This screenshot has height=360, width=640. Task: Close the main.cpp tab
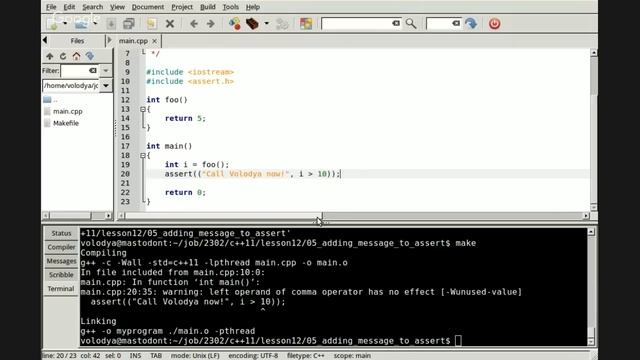coord(154,41)
